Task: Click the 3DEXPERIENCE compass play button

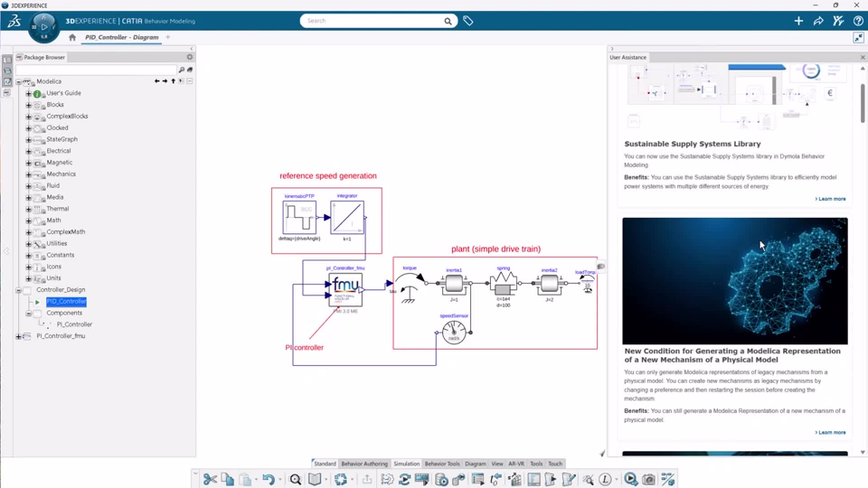Action: coord(44,26)
